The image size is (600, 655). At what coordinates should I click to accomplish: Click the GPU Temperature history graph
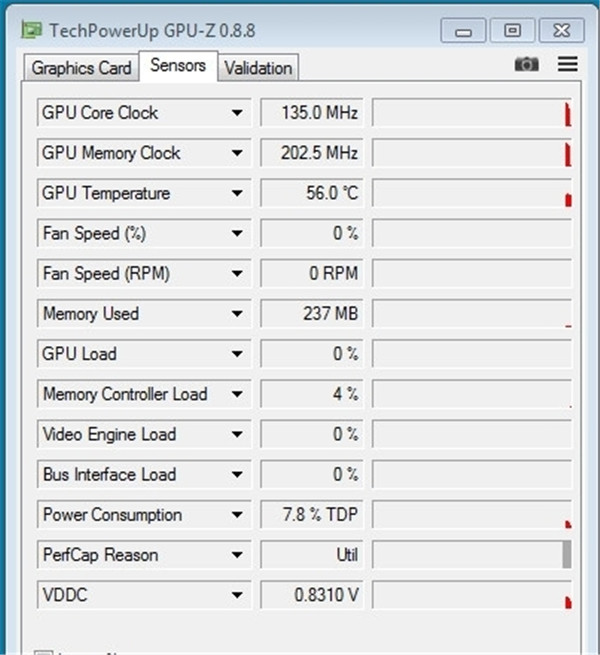[472, 193]
